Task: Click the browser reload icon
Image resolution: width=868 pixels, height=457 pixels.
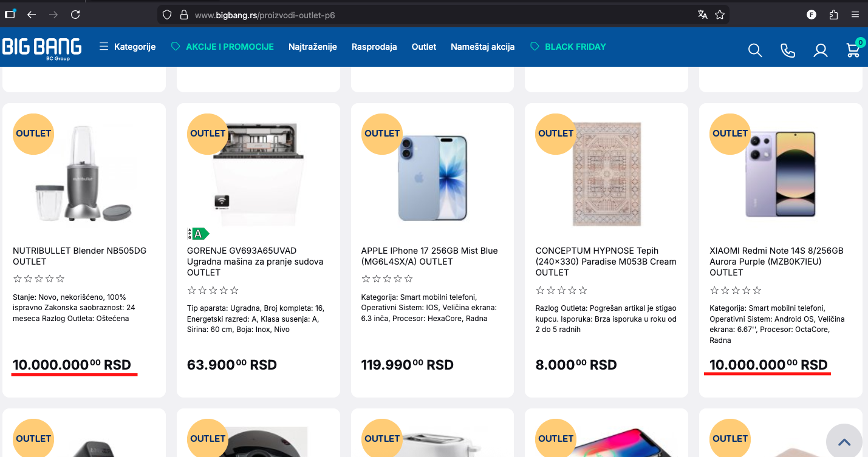Action: 75,14
